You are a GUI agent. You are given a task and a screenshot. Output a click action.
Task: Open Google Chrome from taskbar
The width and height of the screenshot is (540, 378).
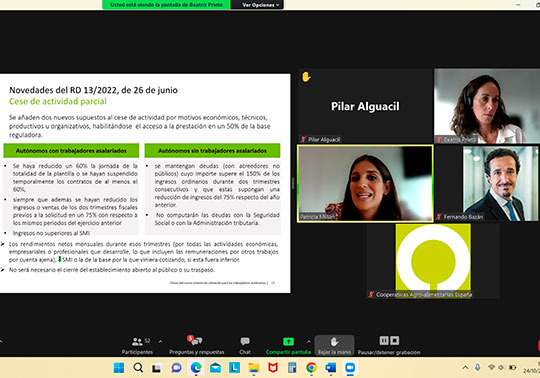tap(311, 368)
